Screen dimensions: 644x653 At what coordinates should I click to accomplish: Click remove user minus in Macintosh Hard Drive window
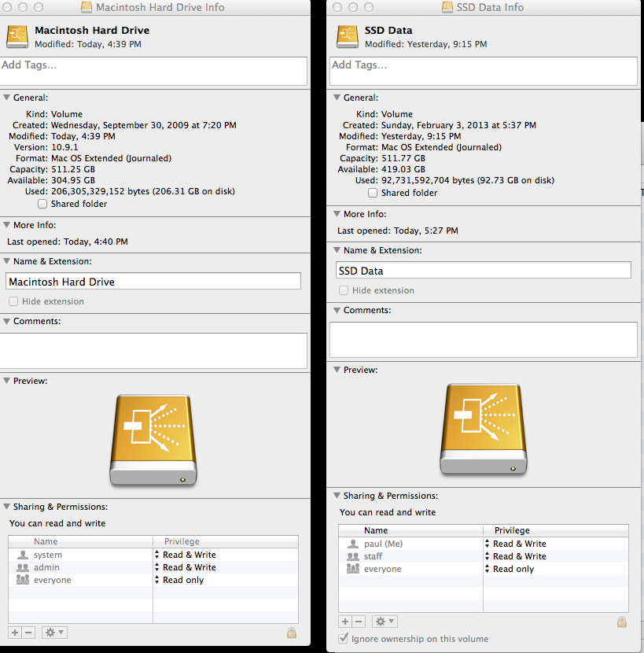point(28,633)
